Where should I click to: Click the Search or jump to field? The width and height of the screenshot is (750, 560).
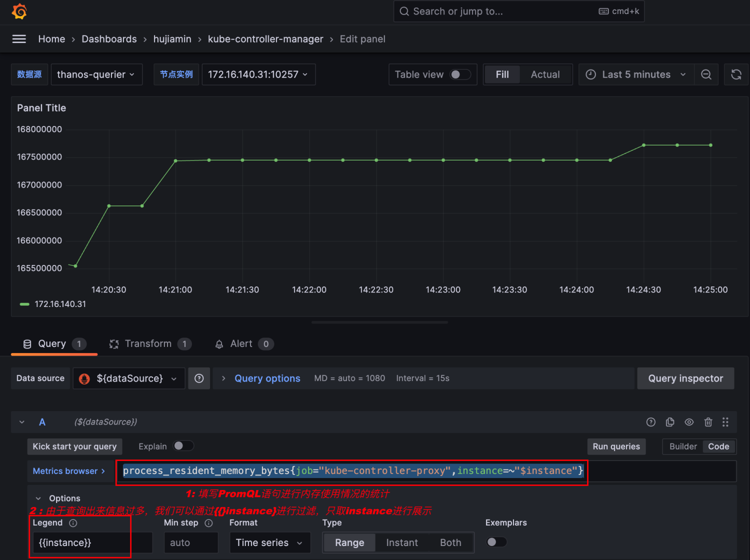click(519, 11)
